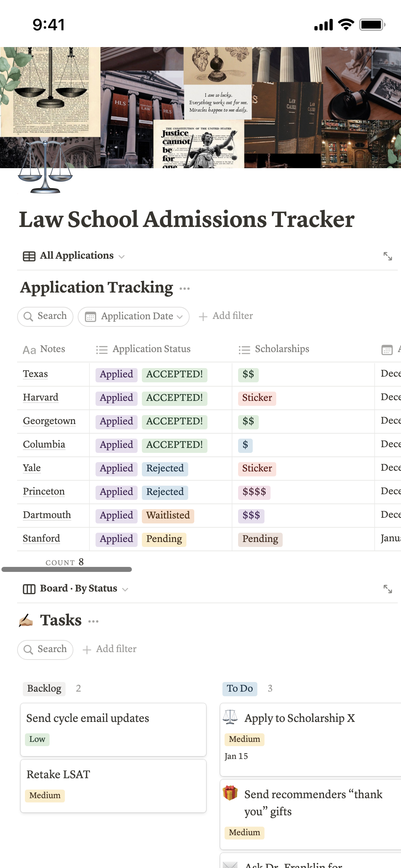Tap the scales icon on Scholarship X card
Screen dimensions: 401x868
[230, 717]
